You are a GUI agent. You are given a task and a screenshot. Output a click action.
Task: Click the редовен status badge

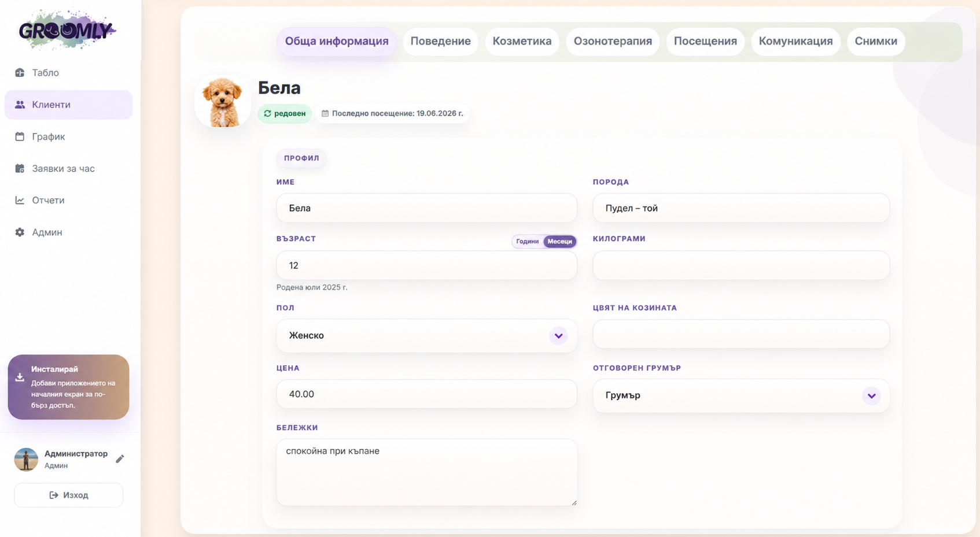(x=285, y=113)
